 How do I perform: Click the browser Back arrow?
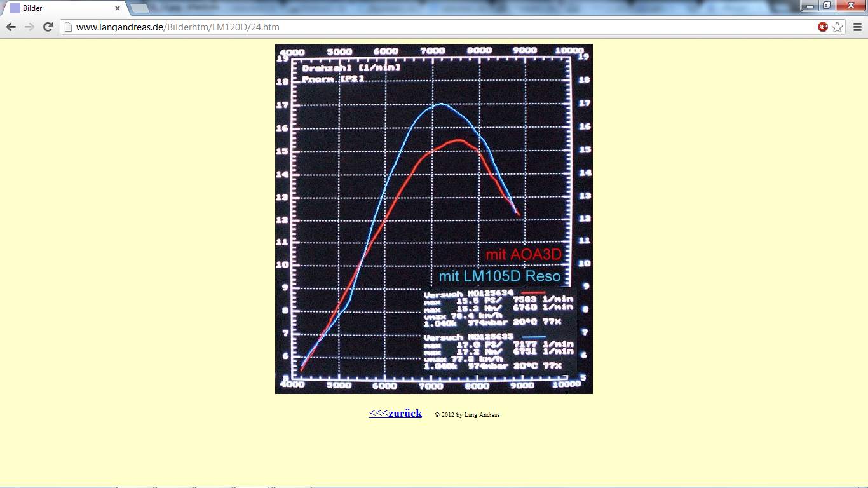pyautogui.click(x=11, y=27)
